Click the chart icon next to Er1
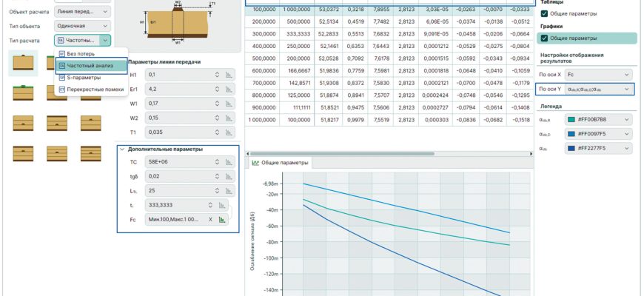The width and height of the screenshot is (644, 296). (x=229, y=89)
